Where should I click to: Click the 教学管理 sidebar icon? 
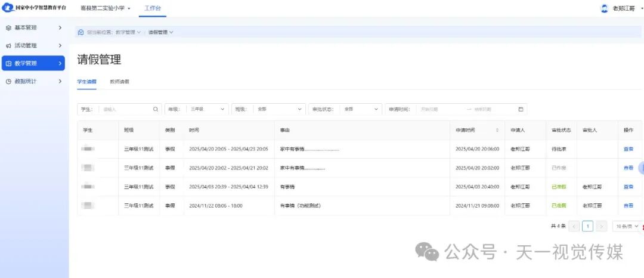coord(8,63)
